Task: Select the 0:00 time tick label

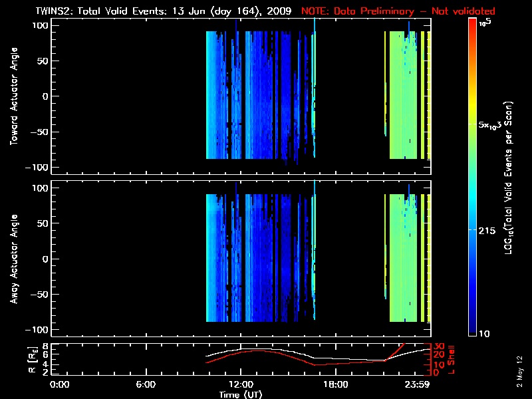Action: click(x=60, y=384)
